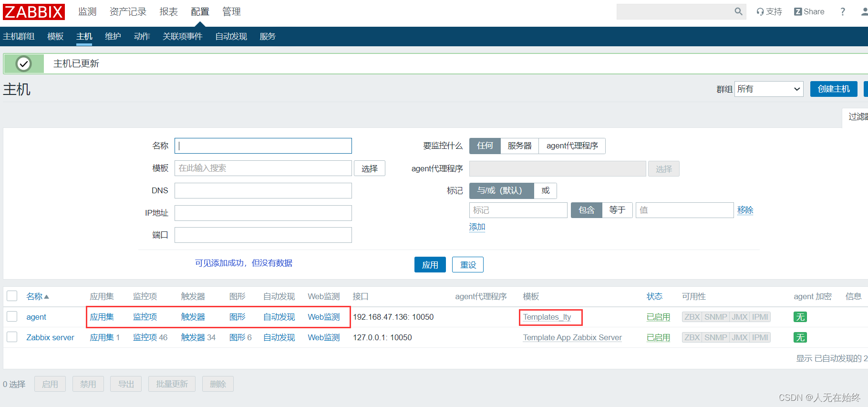This screenshot has height=407, width=868.
Task: Go to 动作 submenu
Action: click(x=142, y=37)
